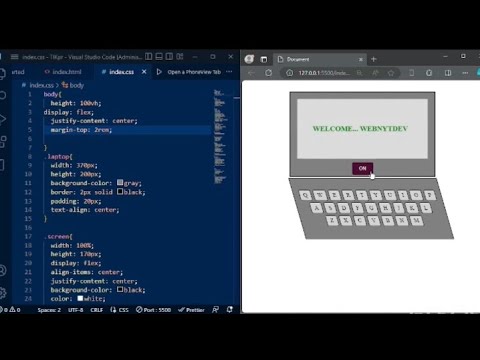Click the white color swatch on line 24
This screenshot has height=360, width=480.
click(x=80, y=298)
